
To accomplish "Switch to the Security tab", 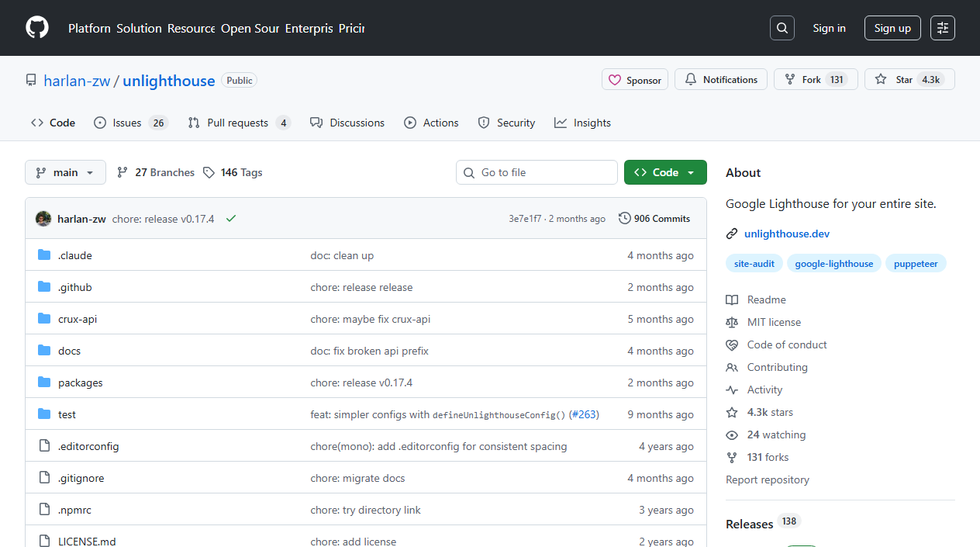I will tap(507, 123).
